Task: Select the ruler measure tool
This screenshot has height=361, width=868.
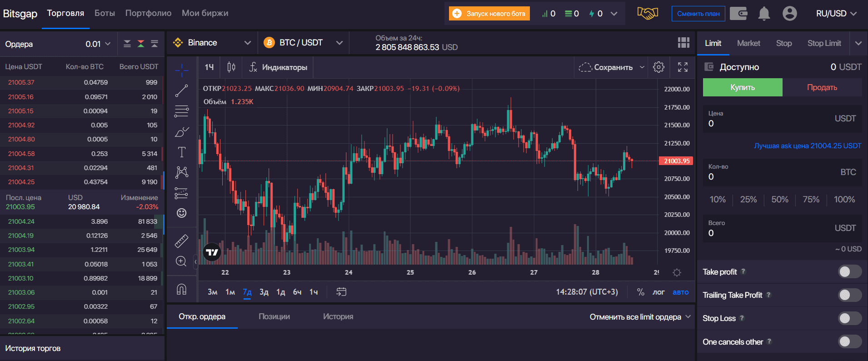Action: point(181,241)
